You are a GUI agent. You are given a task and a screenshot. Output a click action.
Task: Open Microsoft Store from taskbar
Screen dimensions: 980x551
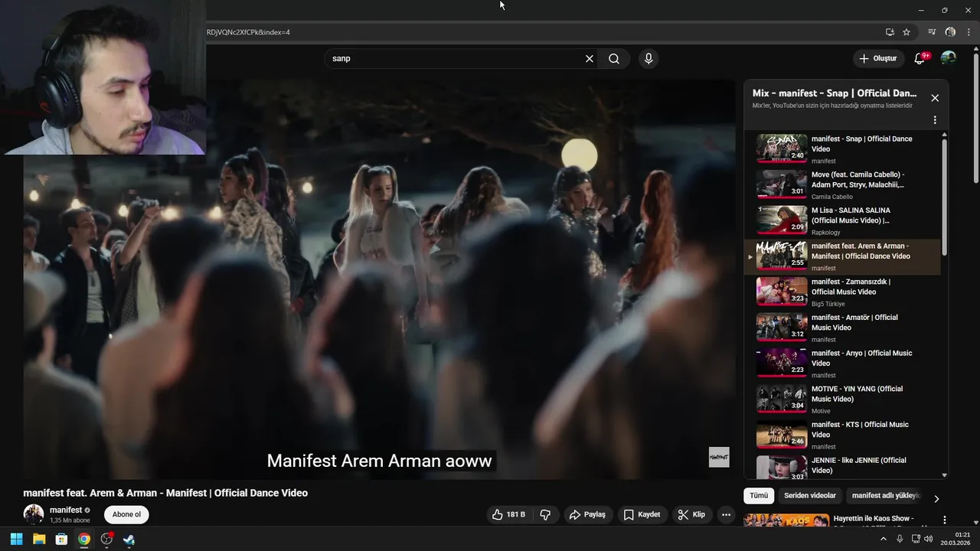61,540
